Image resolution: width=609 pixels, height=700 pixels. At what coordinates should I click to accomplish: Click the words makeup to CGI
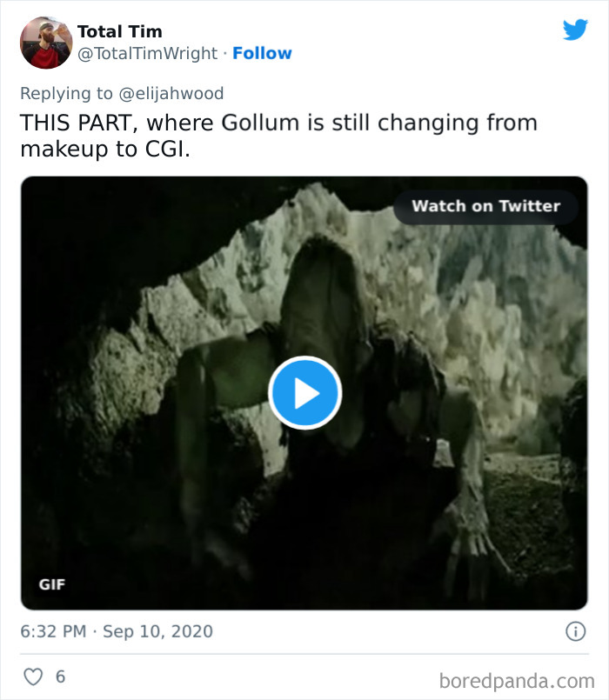click(104, 149)
